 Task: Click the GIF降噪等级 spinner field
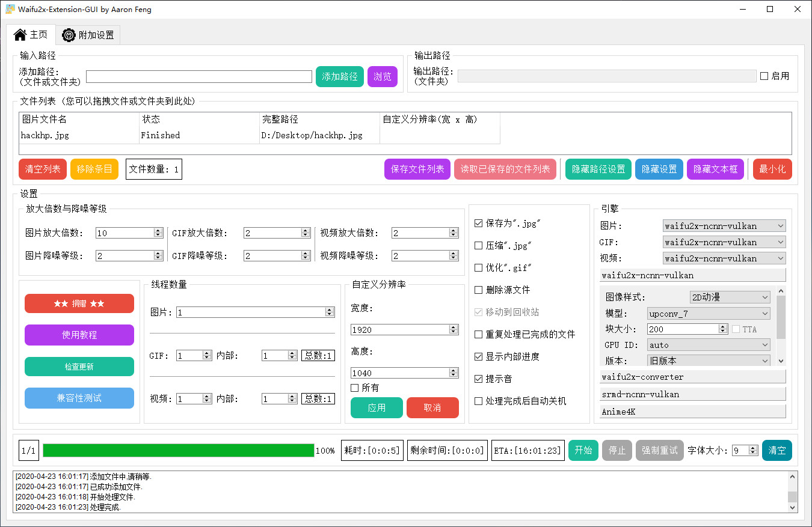pyautogui.click(x=277, y=255)
